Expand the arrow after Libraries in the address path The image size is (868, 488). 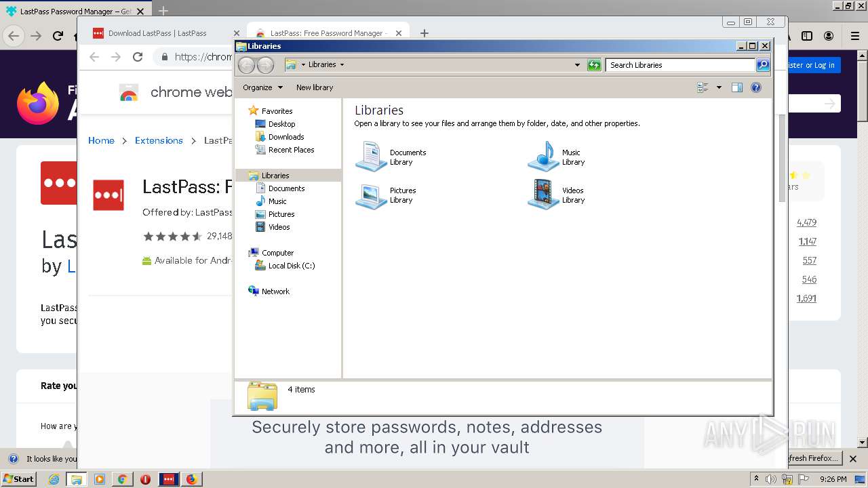tap(342, 65)
